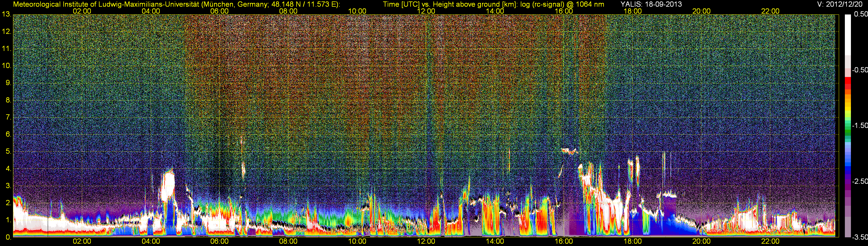Click the 02:00 label on the bottom time axis
The width and height of the screenshot is (868, 246).
click(82, 242)
